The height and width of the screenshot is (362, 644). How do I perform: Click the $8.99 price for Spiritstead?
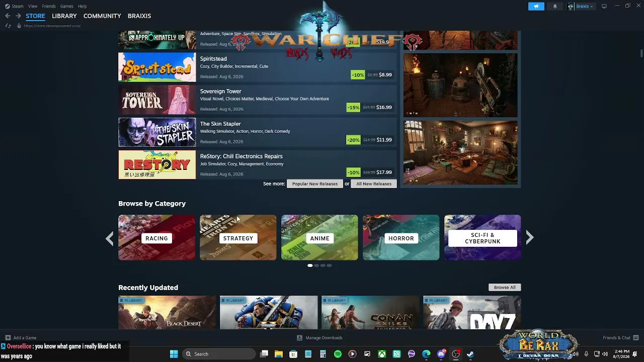pyautogui.click(x=385, y=74)
